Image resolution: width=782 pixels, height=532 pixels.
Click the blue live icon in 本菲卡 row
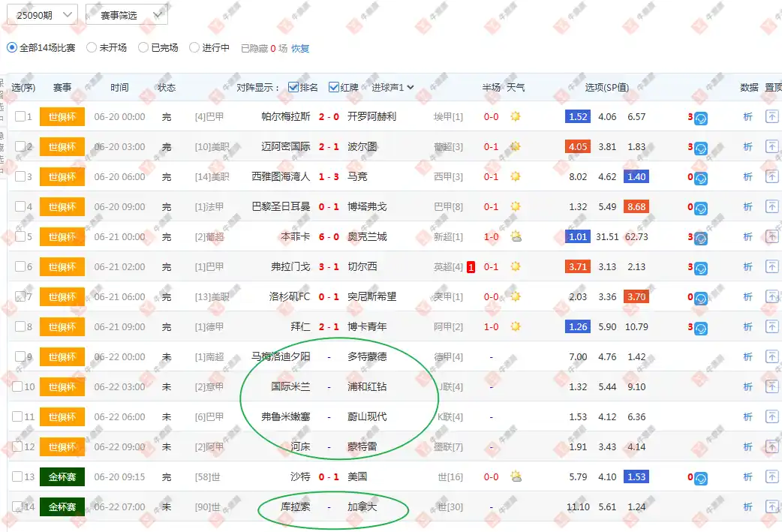[701, 239]
